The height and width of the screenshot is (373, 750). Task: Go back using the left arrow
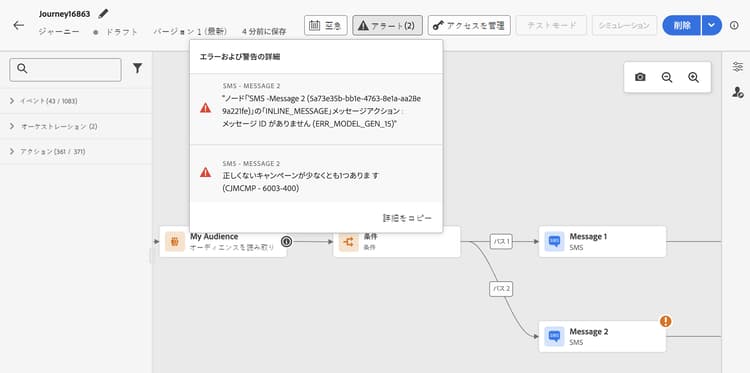[x=19, y=25]
